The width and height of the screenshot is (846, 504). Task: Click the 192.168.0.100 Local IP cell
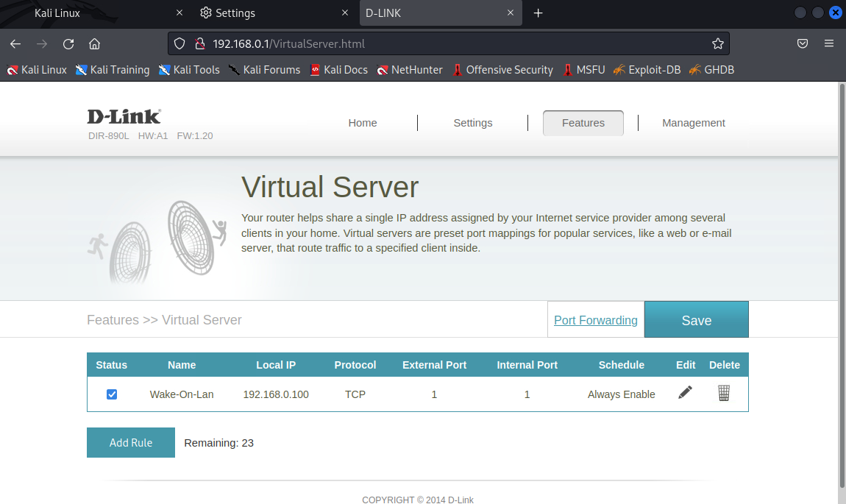point(276,394)
